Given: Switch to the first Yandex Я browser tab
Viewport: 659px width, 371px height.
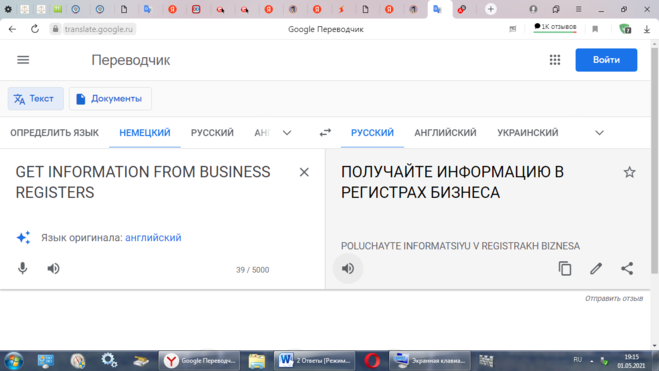Looking at the screenshot, I should click(172, 9).
